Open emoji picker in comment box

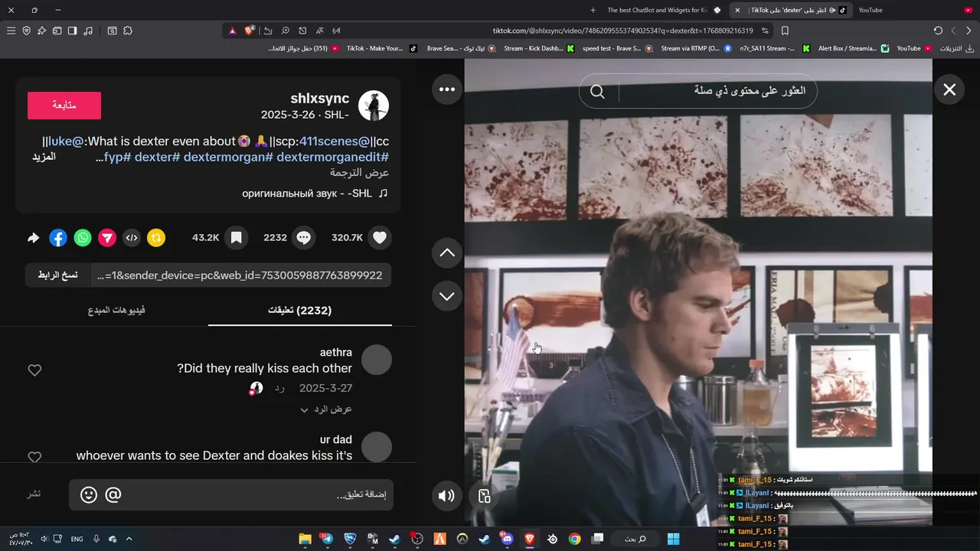[89, 495]
